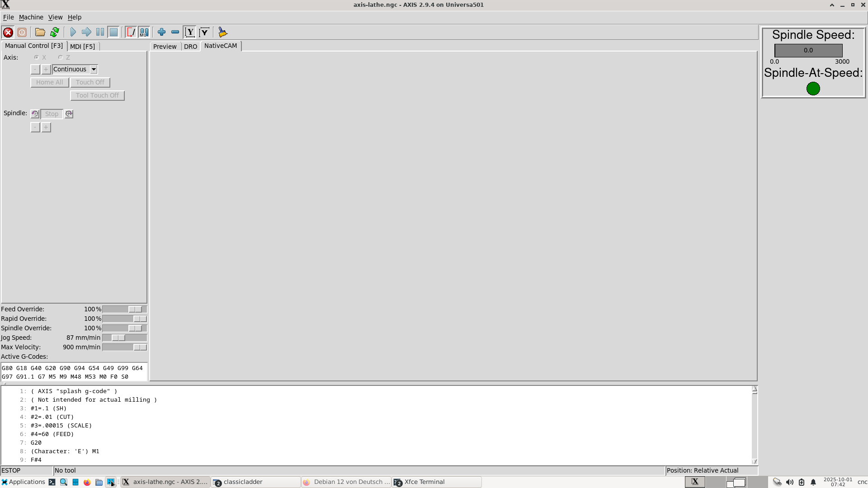Click the run program play icon
This screenshot has height=488, width=868.
click(73, 32)
